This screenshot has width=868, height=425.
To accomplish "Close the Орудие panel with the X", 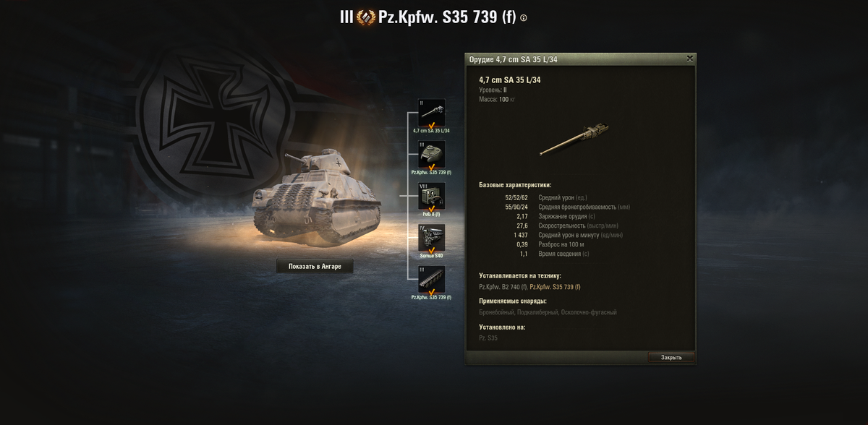I will 689,58.
